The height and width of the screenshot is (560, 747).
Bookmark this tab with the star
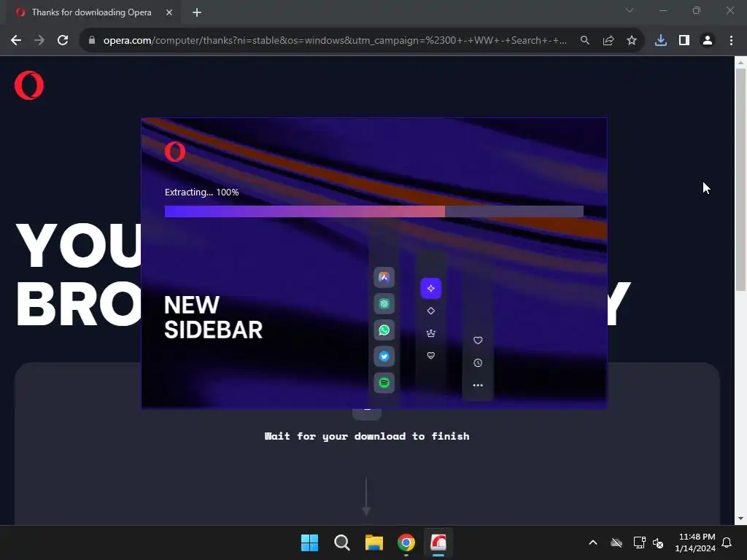[631, 41]
